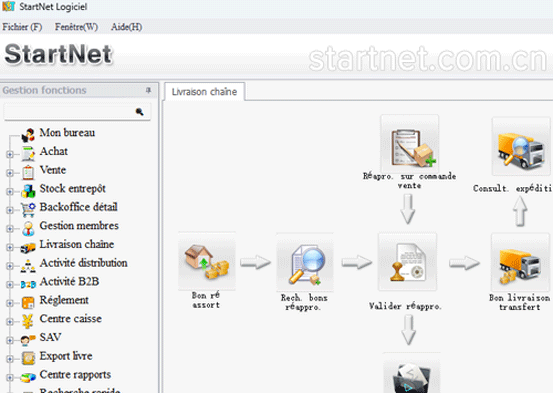Image resolution: width=553 pixels, height=393 pixels.
Task: Pin the Gestion fonctions panel
Action: pos(148,90)
